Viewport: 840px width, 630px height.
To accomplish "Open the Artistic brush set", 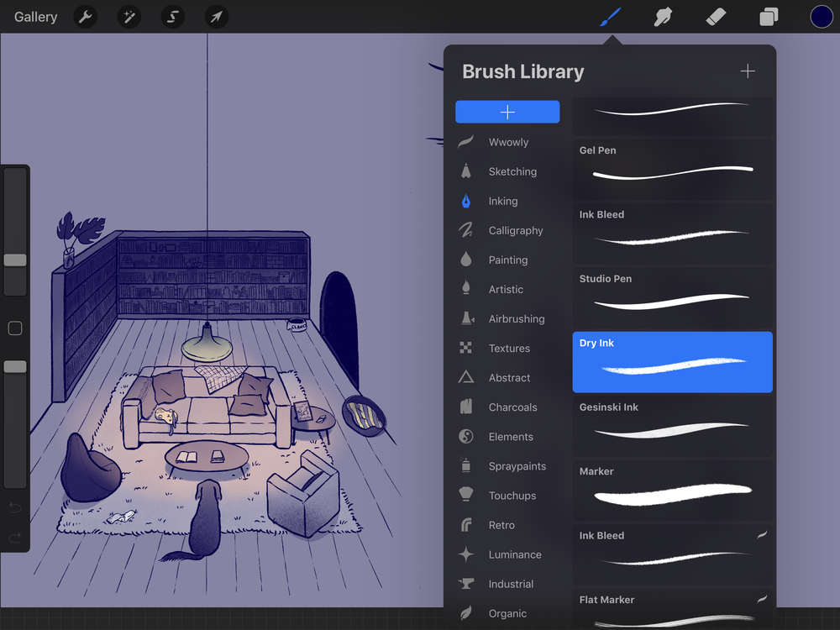I will click(x=507, y=289).
